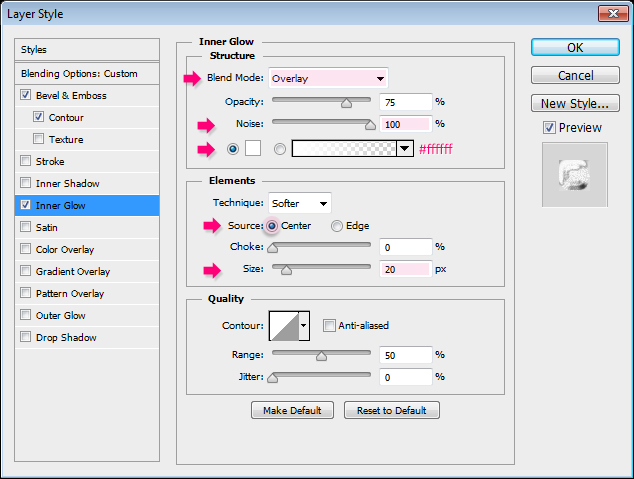The height and width of the screenshot is (479, 634).
Task: Click the white glow color swatch
Action: coord(253,148)
